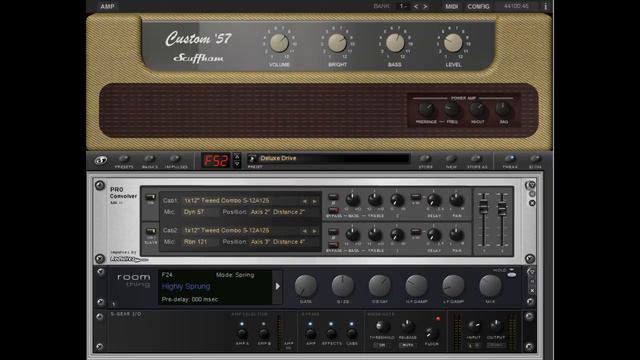This screenshot has width=640, height=360.
Task: Click the info icon in top bar
Action: coord(545,7)
